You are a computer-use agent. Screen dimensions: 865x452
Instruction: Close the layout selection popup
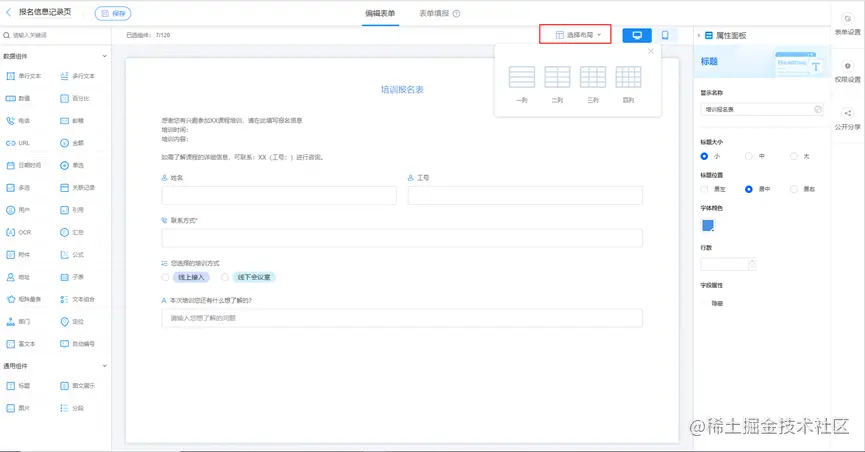[651, 51]
